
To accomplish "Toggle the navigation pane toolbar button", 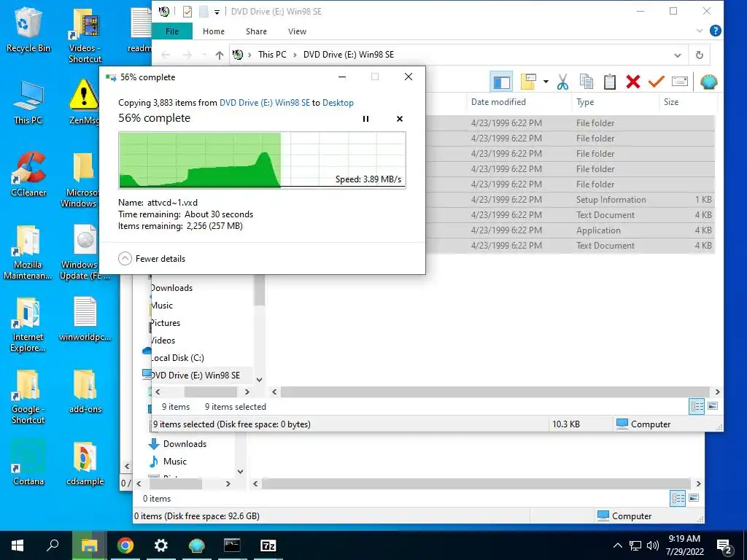I will (500, 82).
